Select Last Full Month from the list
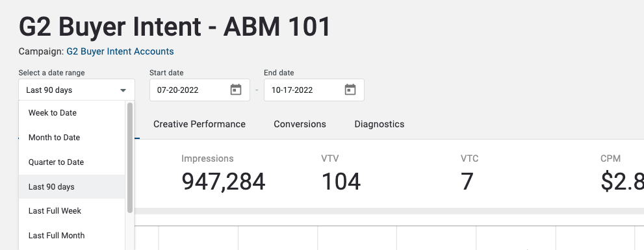 click(x=72, y=236)
